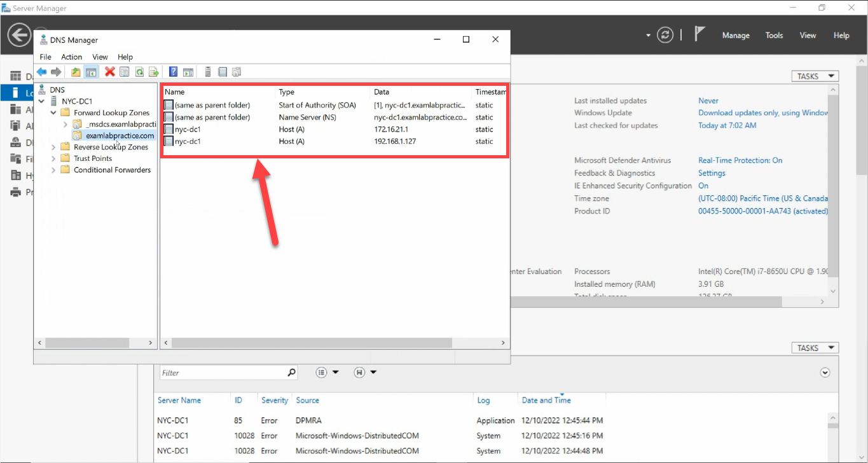
Task: Expand Reverse Lookup Zones node
Action: tap(54, 147)
